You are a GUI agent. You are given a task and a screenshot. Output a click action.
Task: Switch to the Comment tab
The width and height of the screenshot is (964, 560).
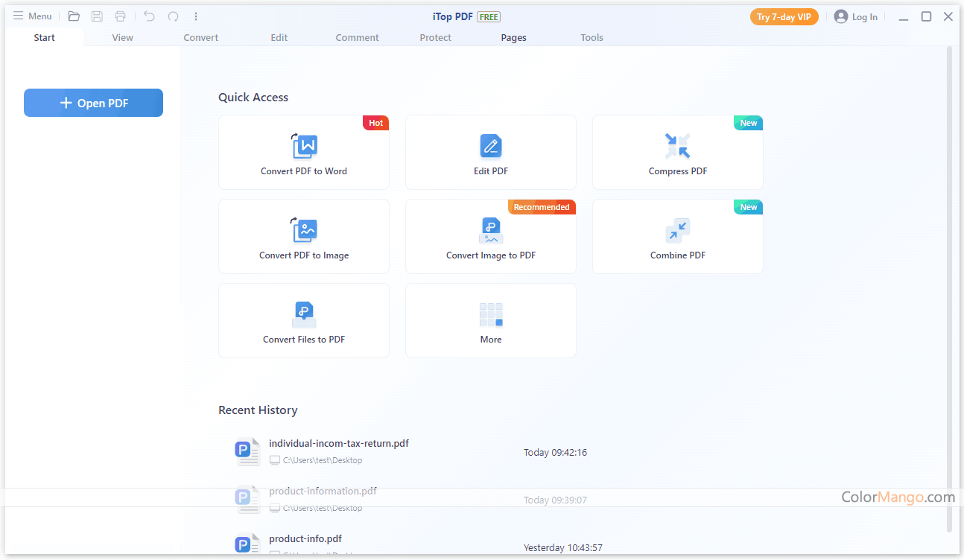click(358, 37)
